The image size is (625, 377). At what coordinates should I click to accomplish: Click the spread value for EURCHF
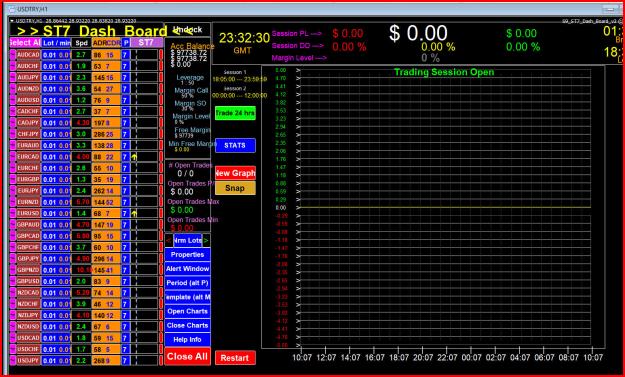point(81,168)
